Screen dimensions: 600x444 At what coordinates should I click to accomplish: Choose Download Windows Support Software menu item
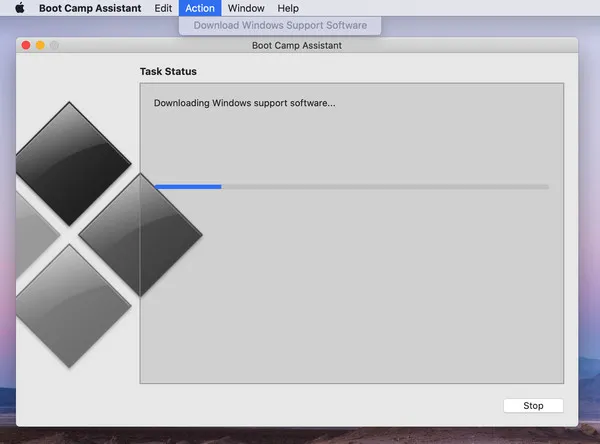(280, 25)
